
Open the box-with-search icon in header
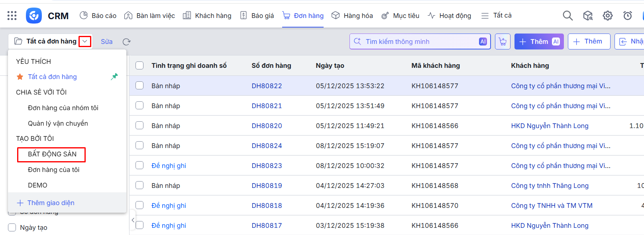[587, 16]
